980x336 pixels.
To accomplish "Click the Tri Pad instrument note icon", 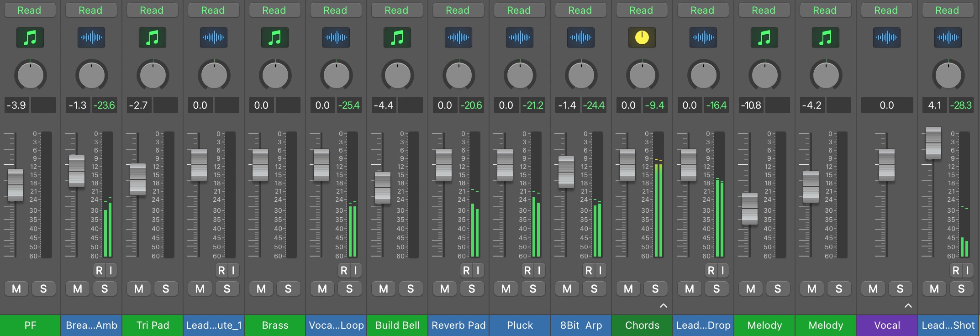I will pyautogui.click(x=153, y=37).
